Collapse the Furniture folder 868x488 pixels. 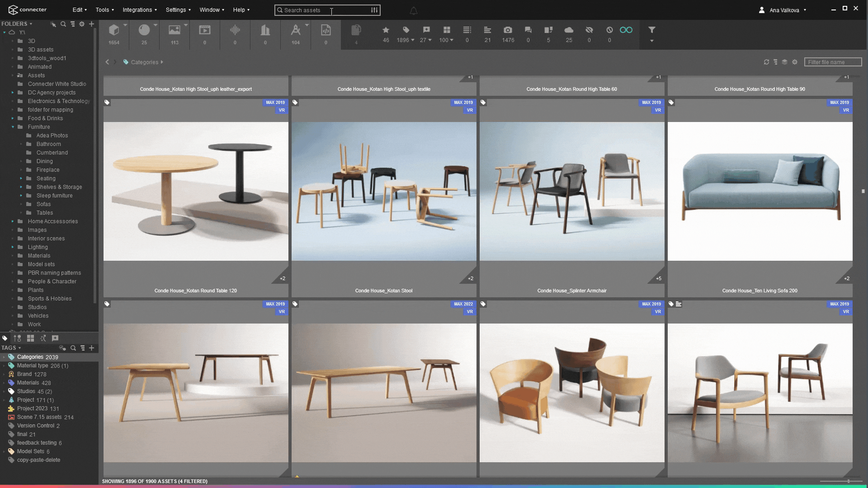(x=13, y=127)
